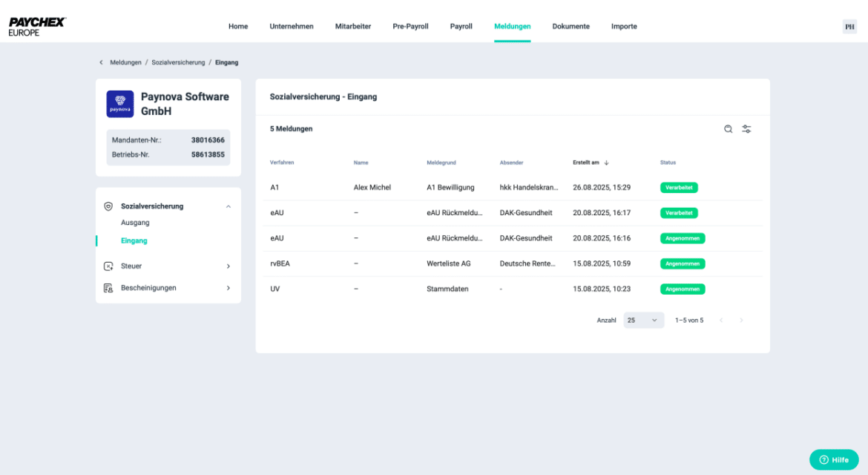Click the 5 Meldungen count label

click(291, 129)
